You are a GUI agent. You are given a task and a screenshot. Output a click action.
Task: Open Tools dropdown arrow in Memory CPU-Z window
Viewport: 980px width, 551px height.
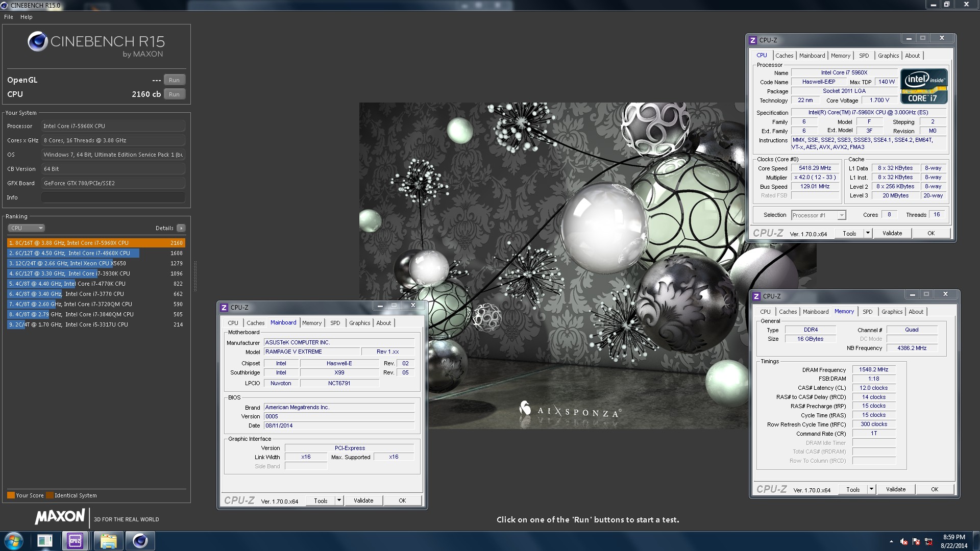click(871, 489)
